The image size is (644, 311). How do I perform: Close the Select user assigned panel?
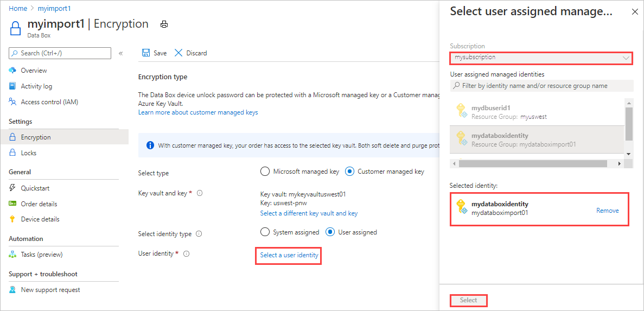pos(635,11)
